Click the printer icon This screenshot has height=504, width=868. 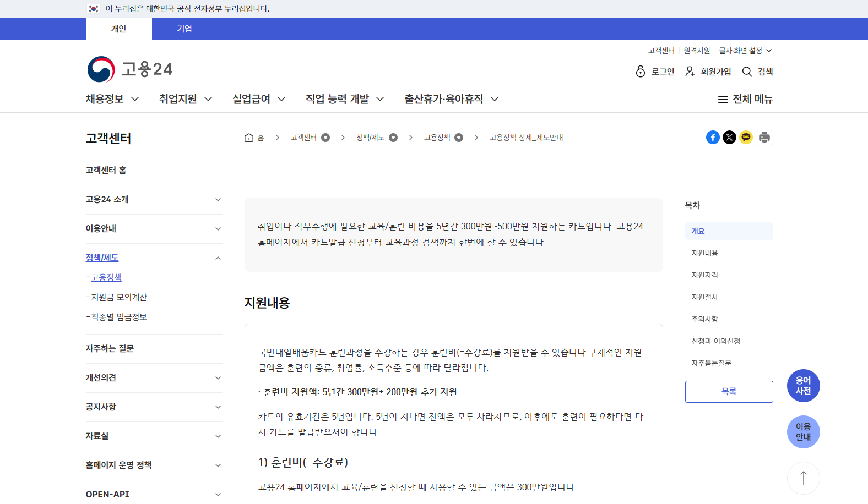[x=764, y=138]
